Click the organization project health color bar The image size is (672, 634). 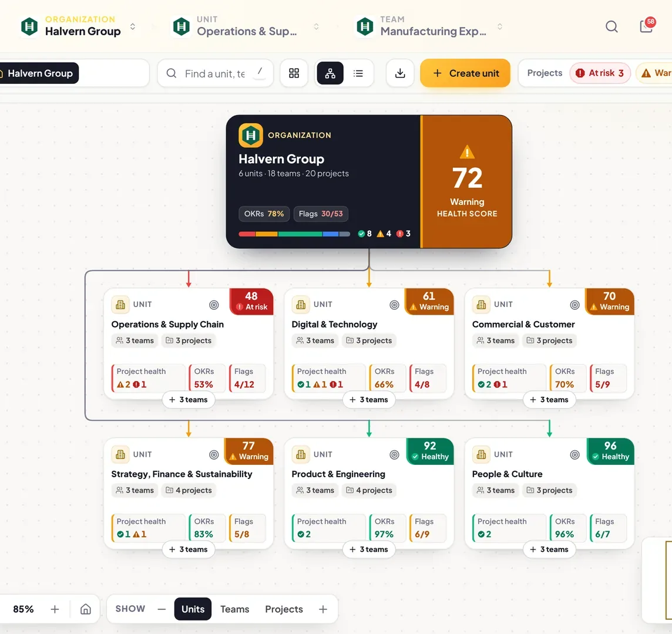point(294,234)
